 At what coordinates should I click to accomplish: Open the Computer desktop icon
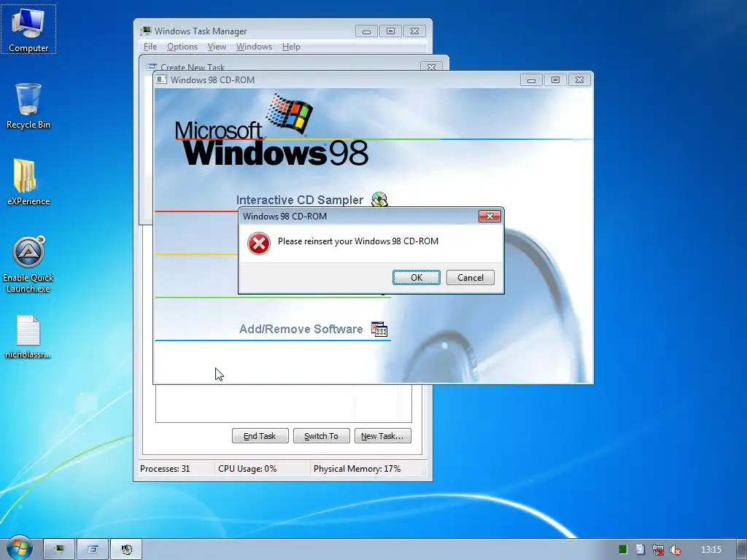pos(28,29)
